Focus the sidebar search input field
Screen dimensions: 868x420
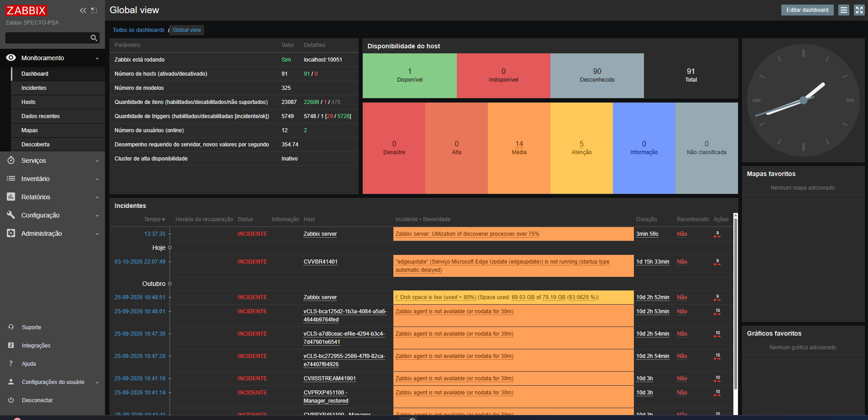click(x=47, y=38)
